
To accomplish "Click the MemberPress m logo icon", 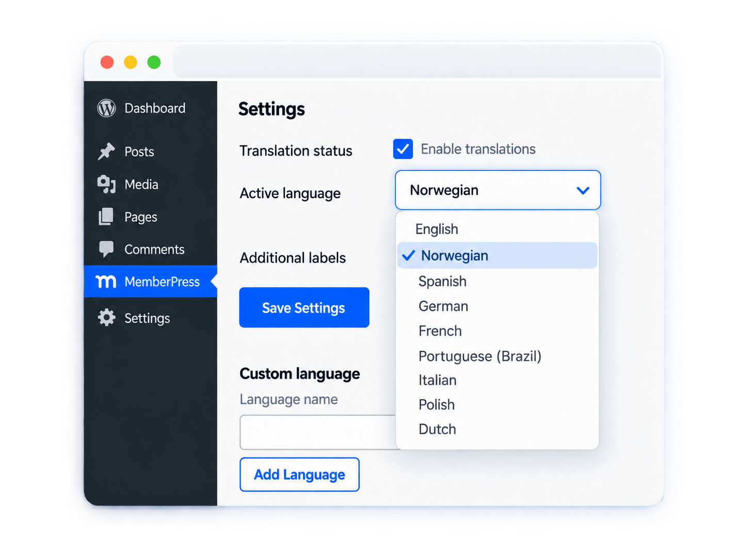I will coord(106,282).
